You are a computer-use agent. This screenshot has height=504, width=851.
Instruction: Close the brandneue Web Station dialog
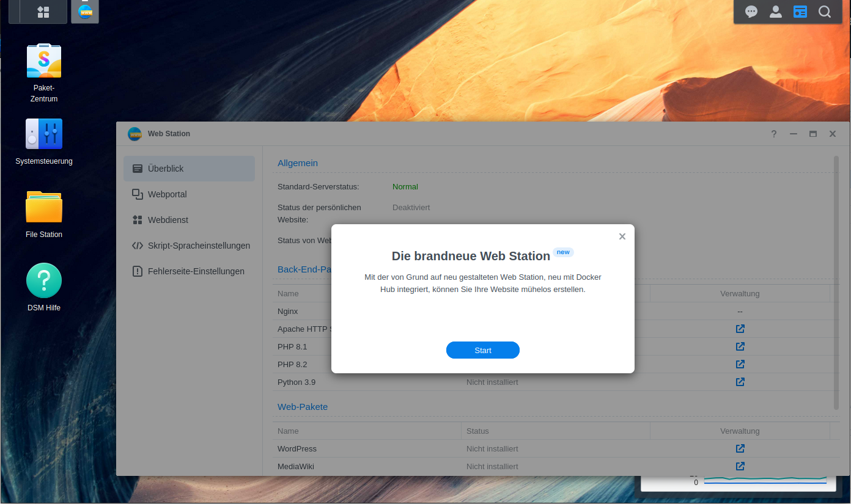tap(622, 236)
